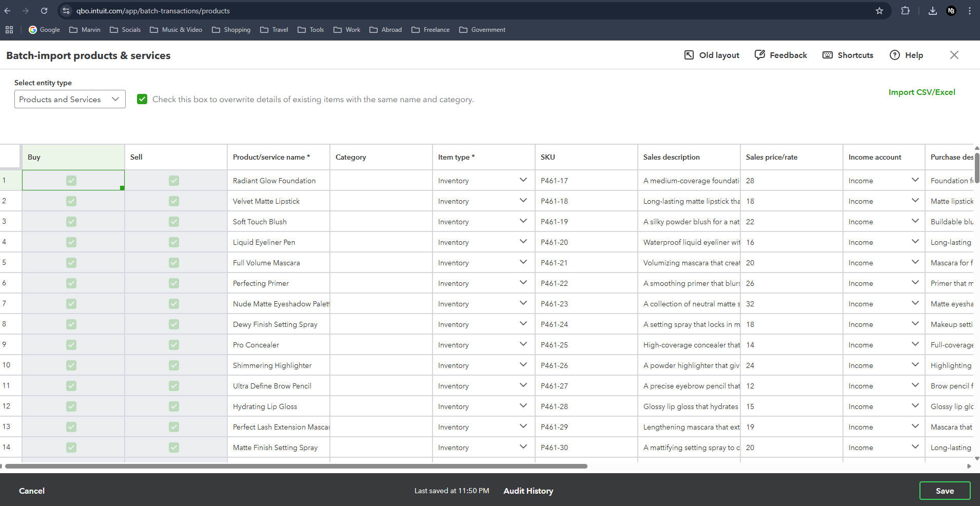Open the Work bookmarks folder
Screen dimensions: 980x506
pyautogui.click(x=347, y=30)
